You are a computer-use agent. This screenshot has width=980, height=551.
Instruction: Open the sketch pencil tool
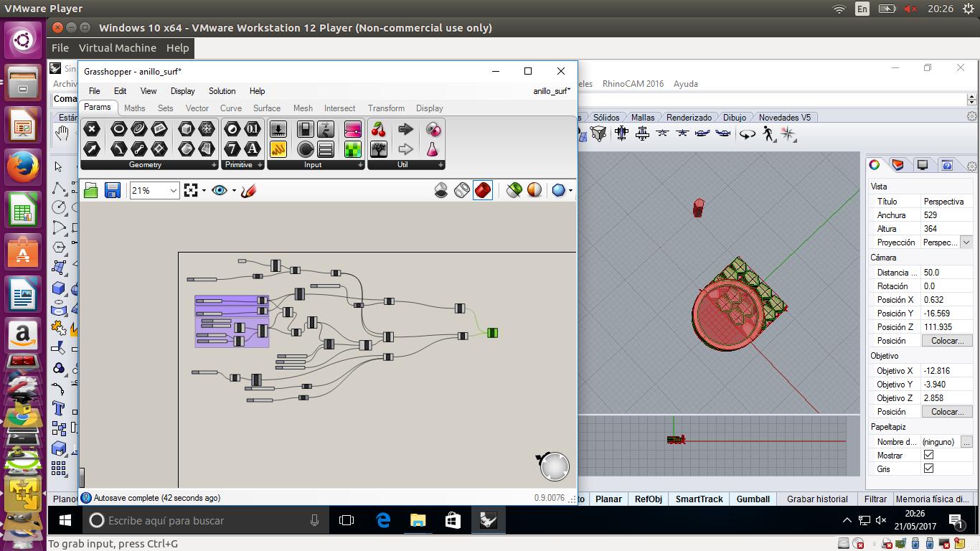point(249,190)
